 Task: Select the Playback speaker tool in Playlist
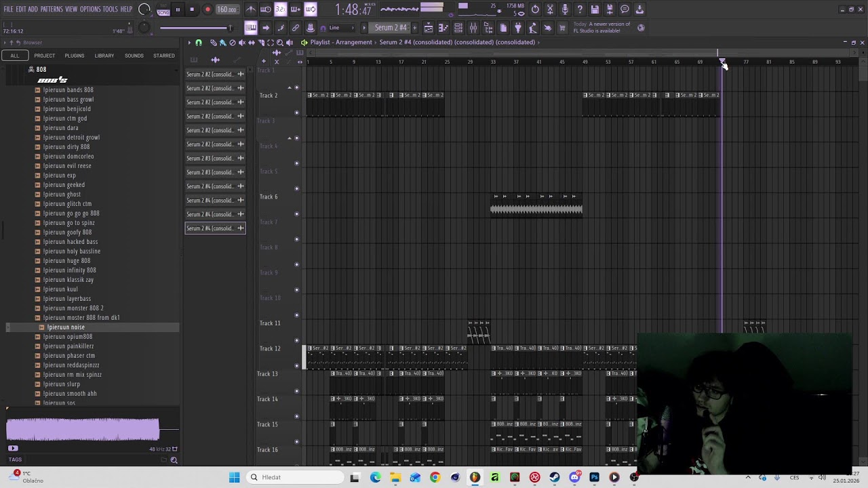coord(290,43)
